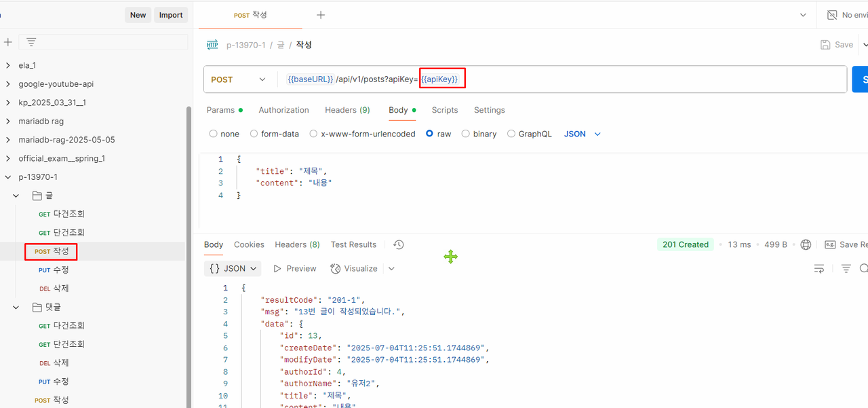Open GET 다건조회 under 글 folder
Screen dimensions: 868x408
coord(61,214)
